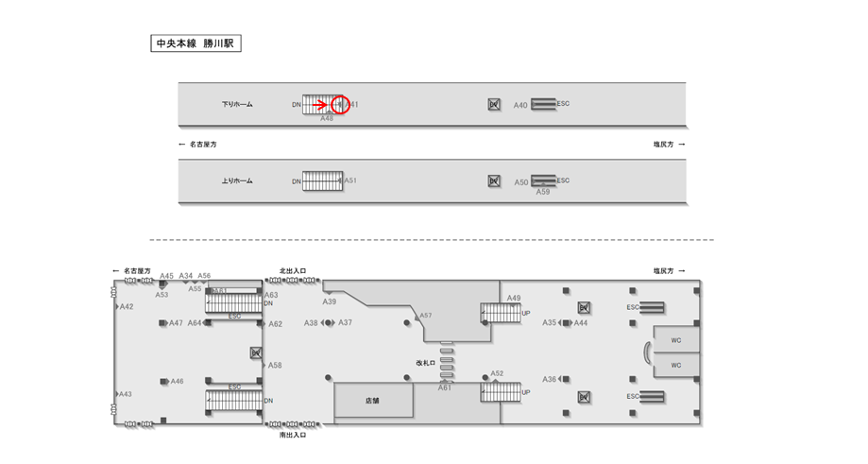Click the lower WC restroom box
The image size is (868, 464).
pos(676,365)
